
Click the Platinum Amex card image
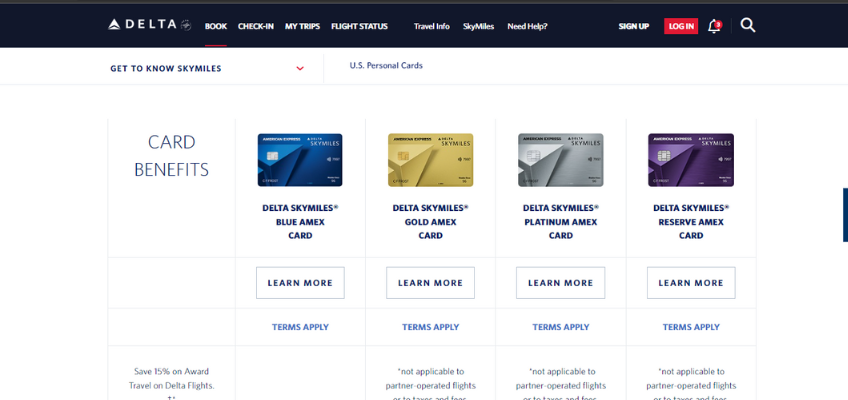(560, 160)
